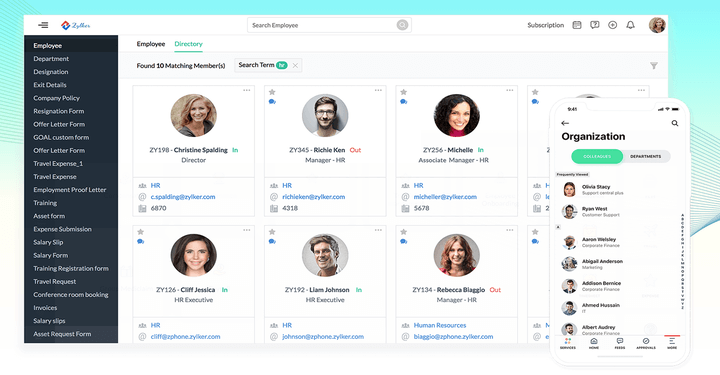Tap Approvals icon in phone bottom bar
Screen dimensions: 720x375
(x=646, y=343)
